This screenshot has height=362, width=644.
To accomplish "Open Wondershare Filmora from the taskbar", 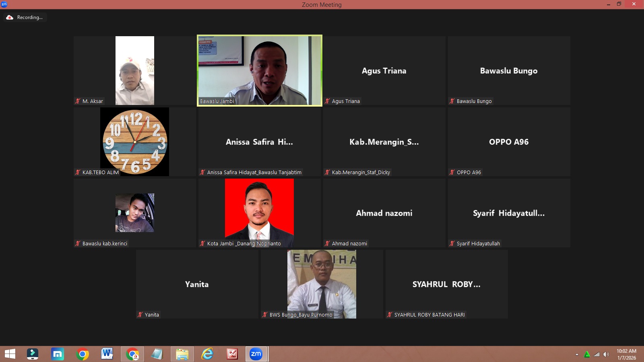I will pos(33,354).
